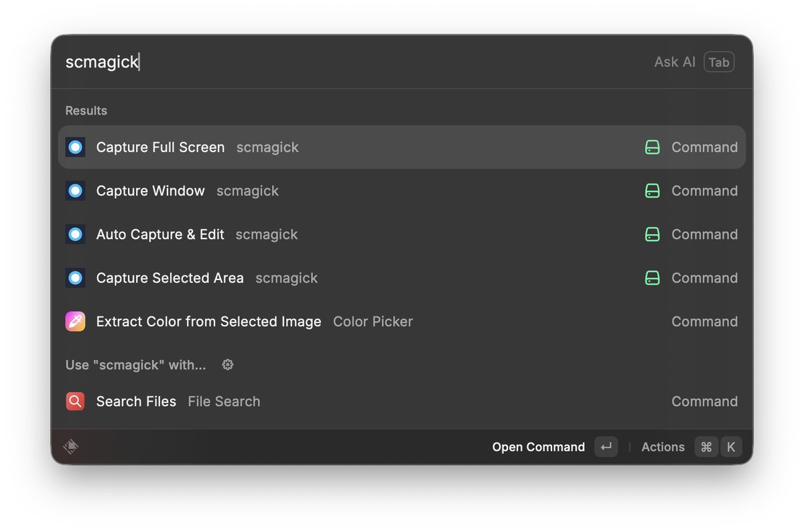Select Extract Color from Selected Image command

pos(402,322)
